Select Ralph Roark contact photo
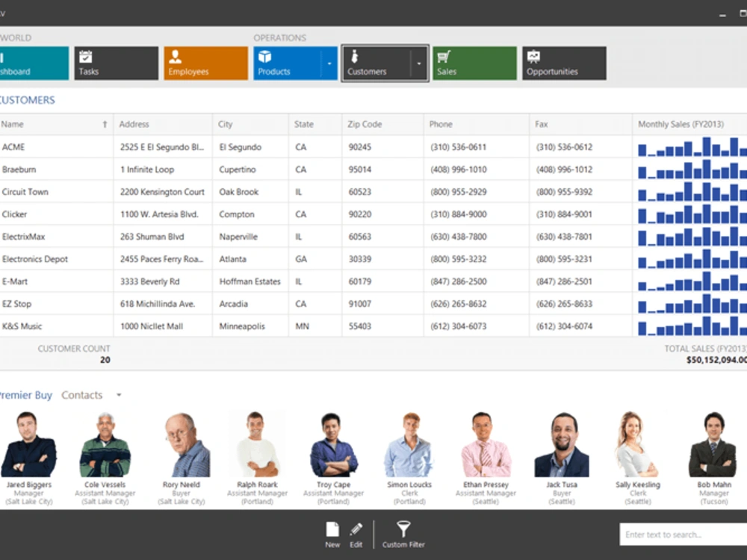 coord(257,445)
